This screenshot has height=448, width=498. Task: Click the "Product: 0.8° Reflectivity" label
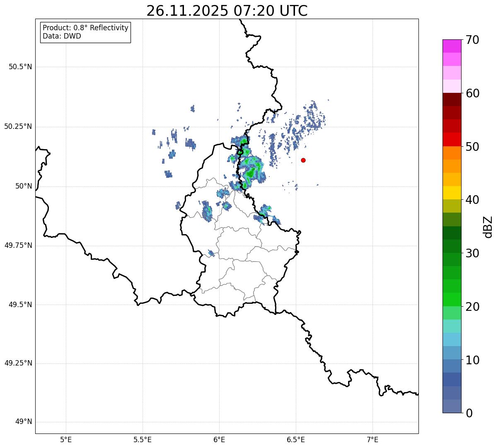point(86,28)
